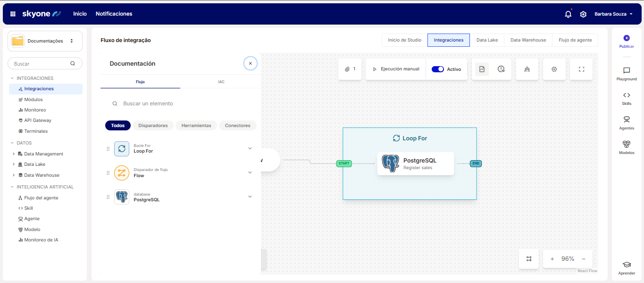Enter fullscreen mode on the canvas
This screenshot has width=644, height=283.
(581, 69)
